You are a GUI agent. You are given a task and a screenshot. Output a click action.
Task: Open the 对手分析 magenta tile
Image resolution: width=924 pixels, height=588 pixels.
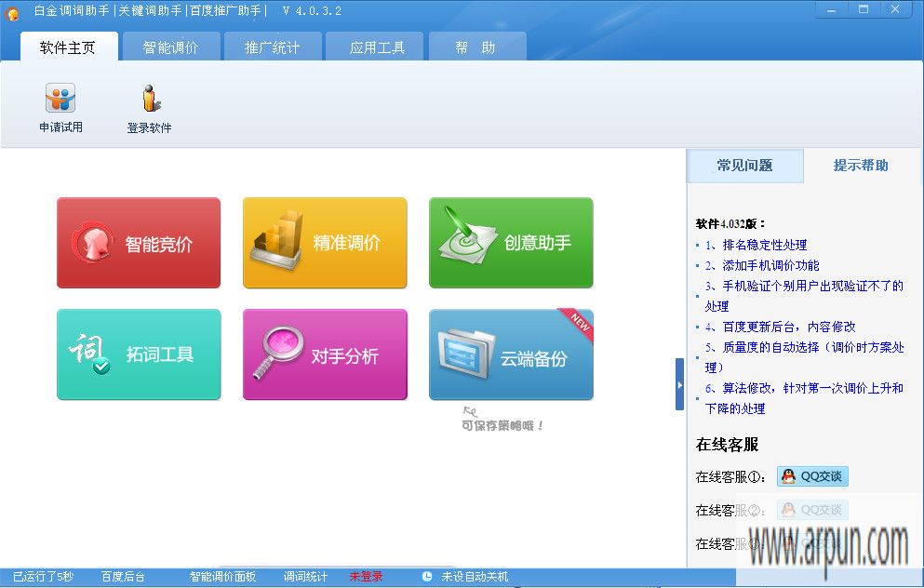click(x=325, y=354)
